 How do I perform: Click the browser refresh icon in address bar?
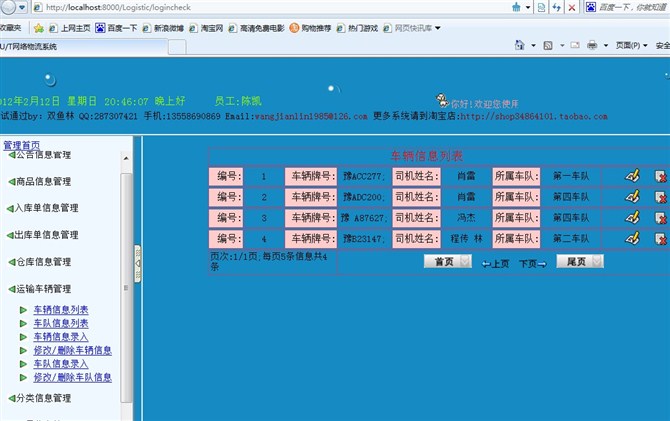click(x=555, y=7)
